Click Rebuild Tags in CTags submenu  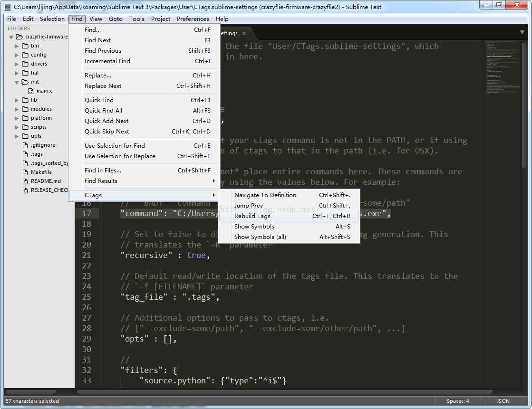tap(289, 216)
